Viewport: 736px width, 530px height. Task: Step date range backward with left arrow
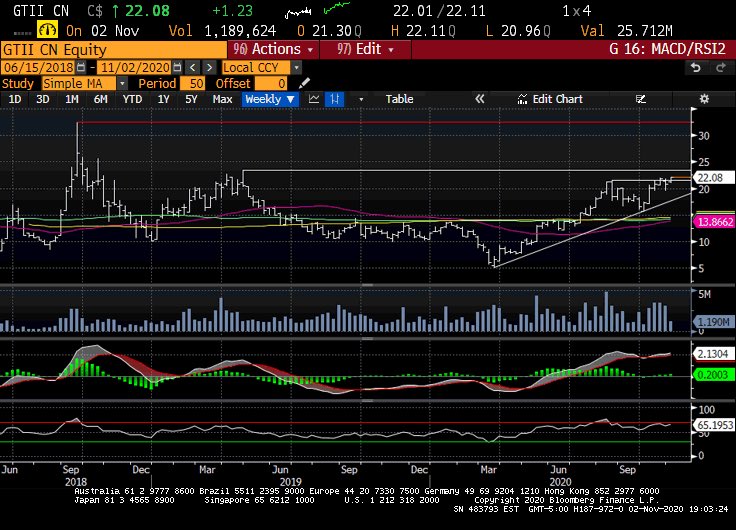point(193,68)
